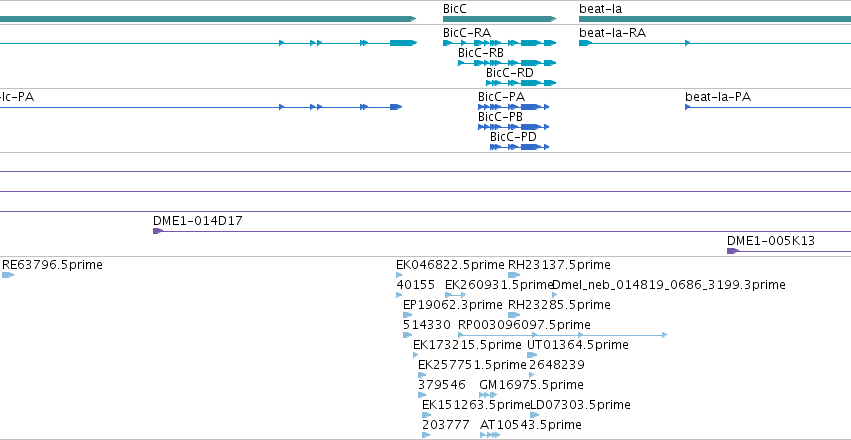Select the BicC-RD transcript glyph
Screen dimensions: 851x440
coord(521,83)
